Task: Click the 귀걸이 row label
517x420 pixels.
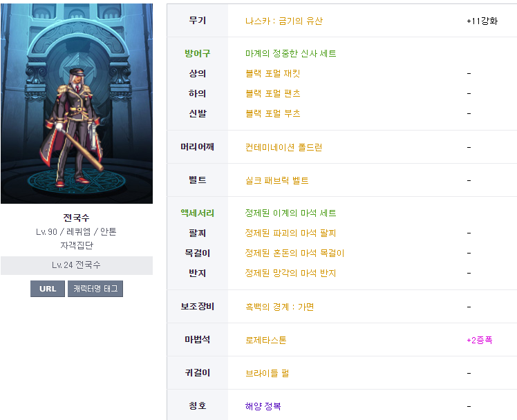Action: point(198,373)
